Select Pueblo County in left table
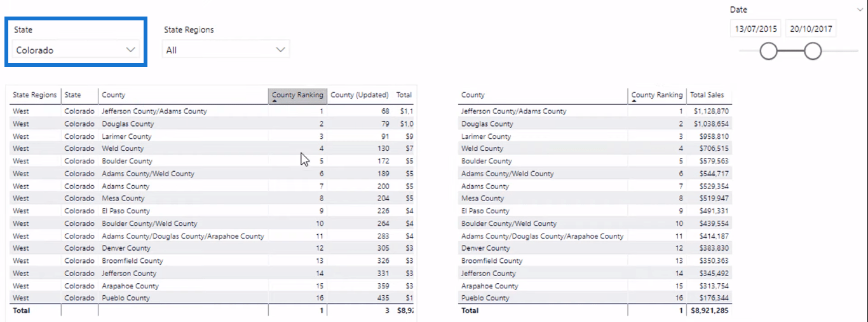The width and height of the screenshot is (868, 322). tap(126, 298)
